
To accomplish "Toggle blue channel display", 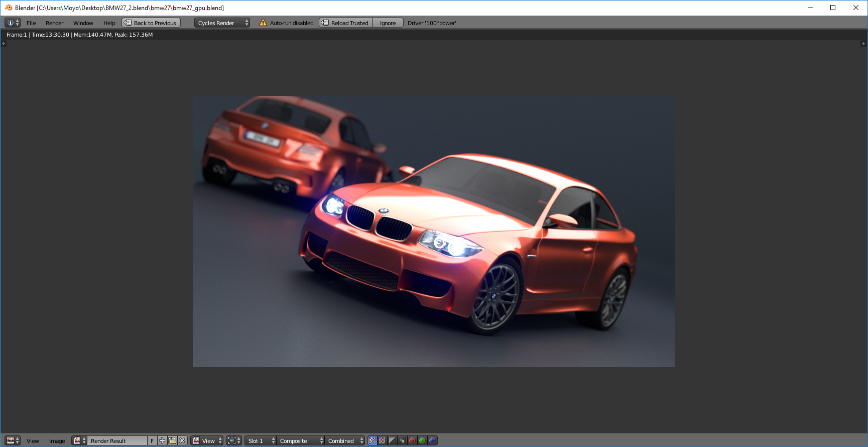I will pyautogui.click(x=432, y=440).
